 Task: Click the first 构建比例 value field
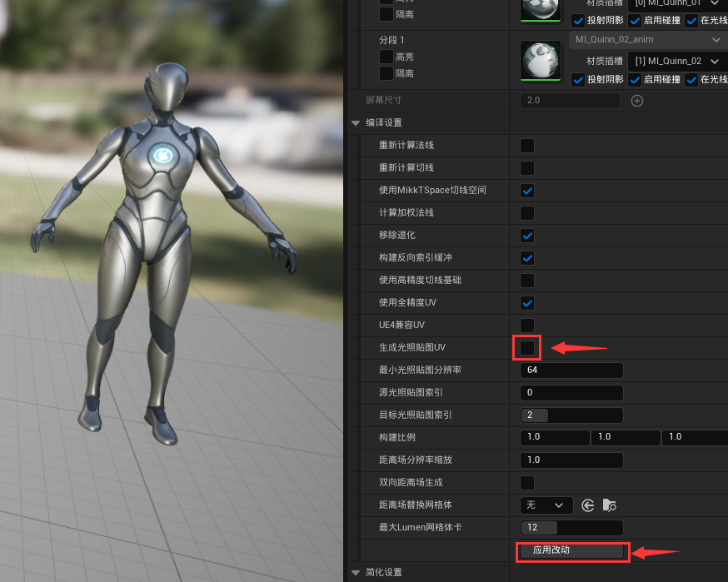click(555, 437)
